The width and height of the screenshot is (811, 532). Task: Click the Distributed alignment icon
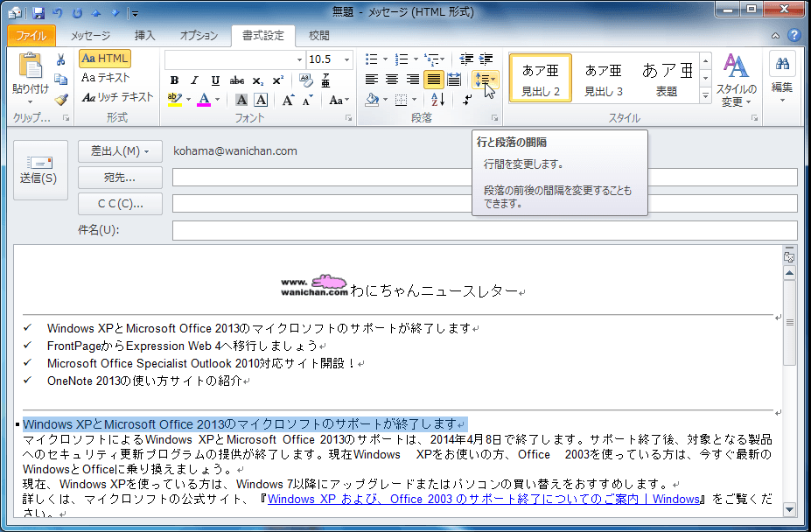[x=454, y=80]
